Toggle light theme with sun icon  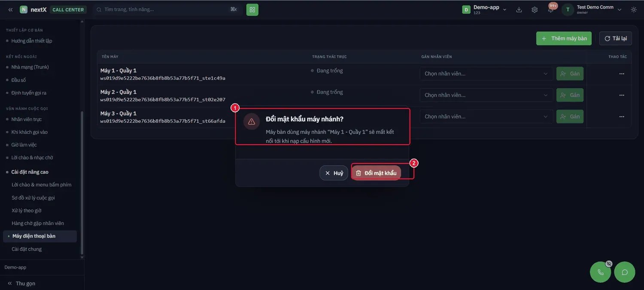point(634,9)
